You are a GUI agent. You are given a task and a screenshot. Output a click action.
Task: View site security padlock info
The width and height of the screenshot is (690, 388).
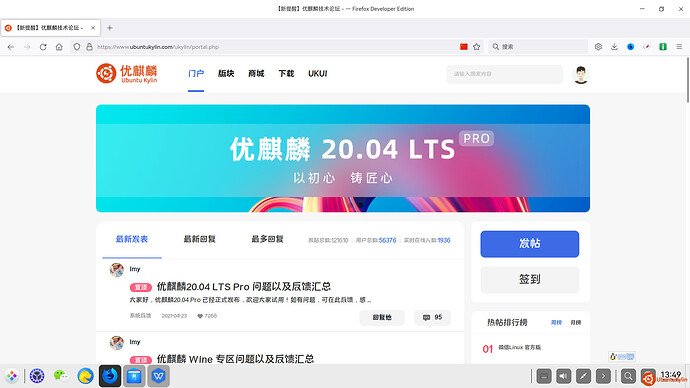pos(89,47)
